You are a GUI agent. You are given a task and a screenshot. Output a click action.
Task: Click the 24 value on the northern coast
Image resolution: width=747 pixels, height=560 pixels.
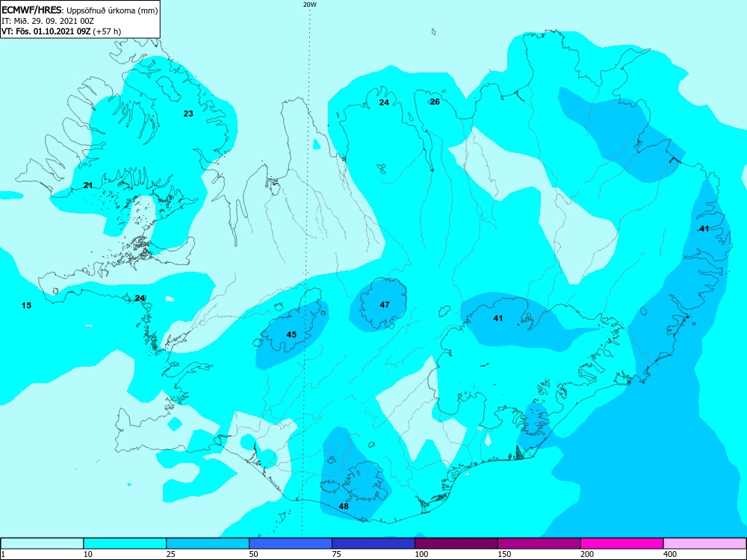click(384, 102)
